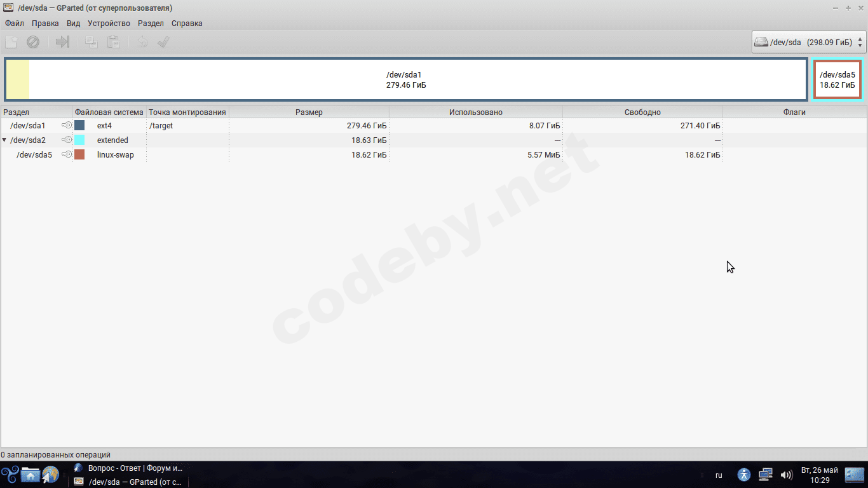This screenshot has width=868, height=488.
Task: Create a new partition with the toolbar icon
Action: tap(10, 41)
